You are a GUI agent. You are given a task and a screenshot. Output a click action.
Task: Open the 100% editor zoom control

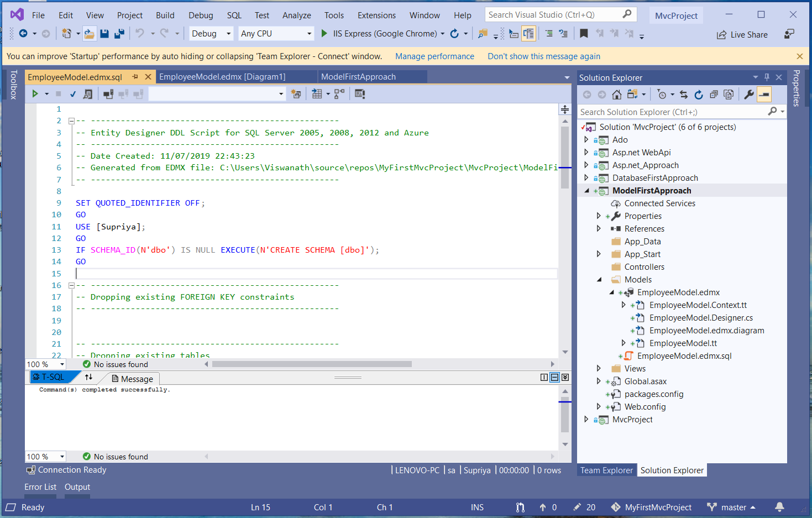pyautogui.click(x=45, y=364)
